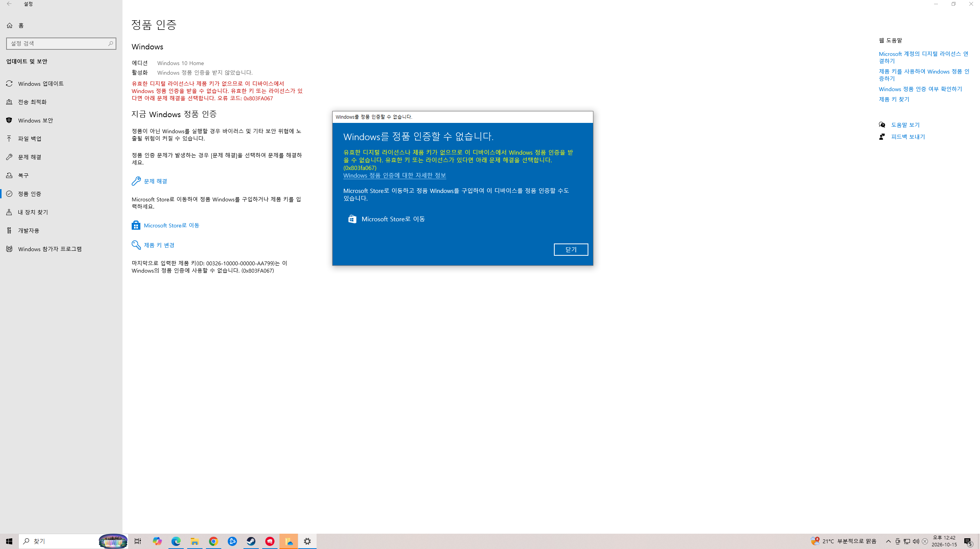Open 내 장치 찾기 icon in sidebar

(10, 212)
